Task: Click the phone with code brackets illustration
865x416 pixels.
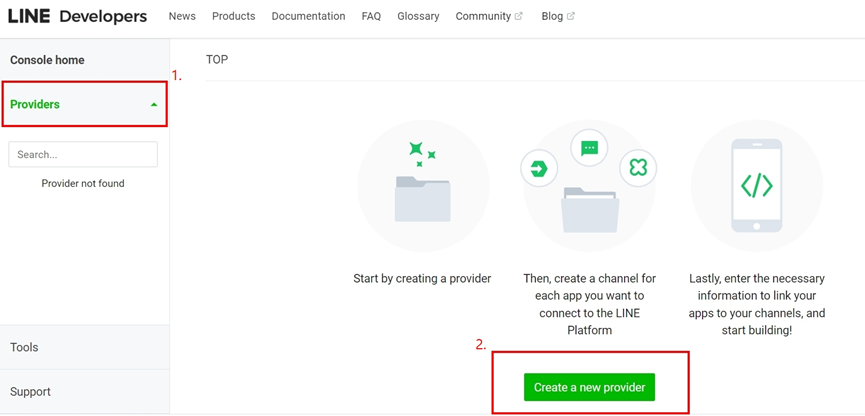Action: point(756,186)
